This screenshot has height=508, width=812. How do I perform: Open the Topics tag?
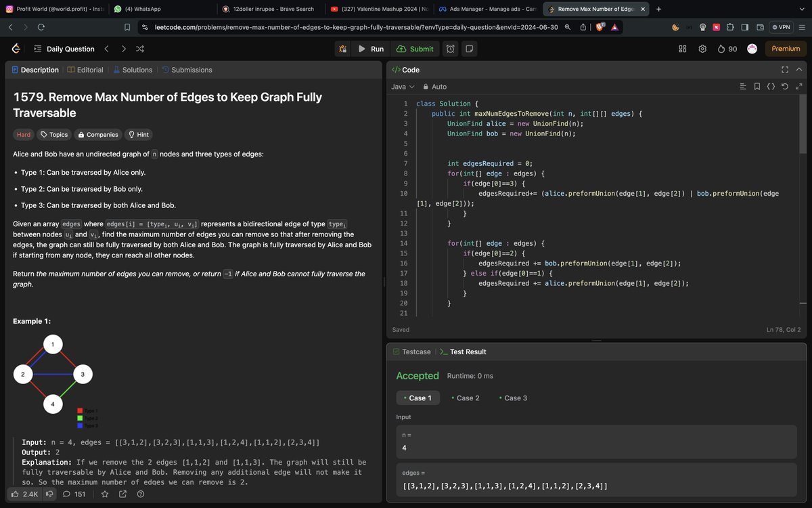pos(54,135)
